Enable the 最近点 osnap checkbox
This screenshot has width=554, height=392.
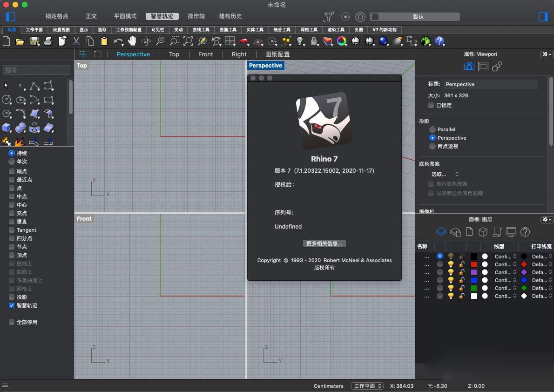point(12,180)
